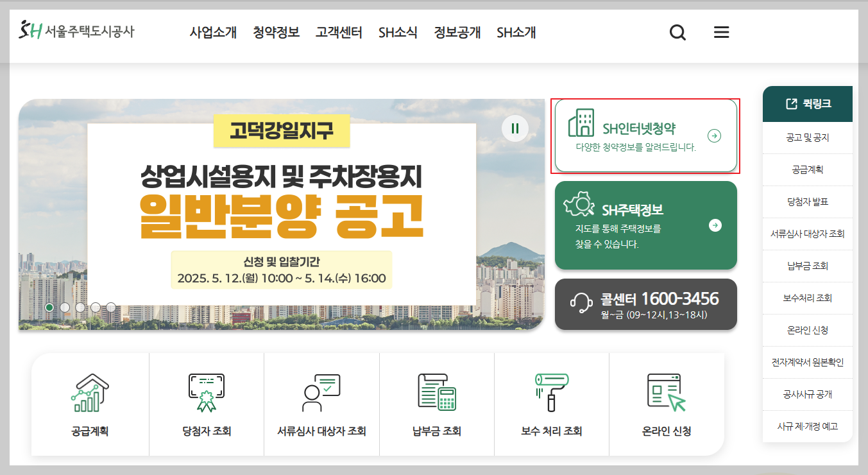This screenshot has height=475, width=868.
Task: Open the 정보공개 menu
Action: click(x=457, y=32)
